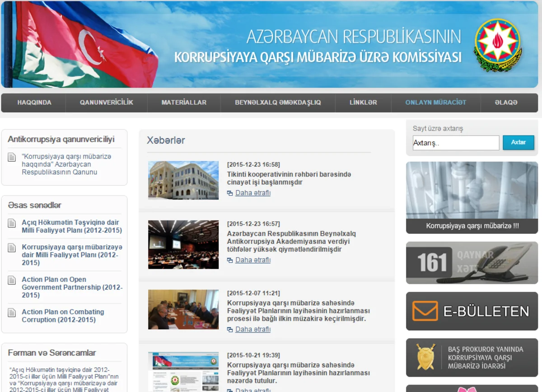Open headline Tikinti kooperativinin rəhbəri barəsində
The height and width of the screenshot is (392, 542).
(289, 178)
